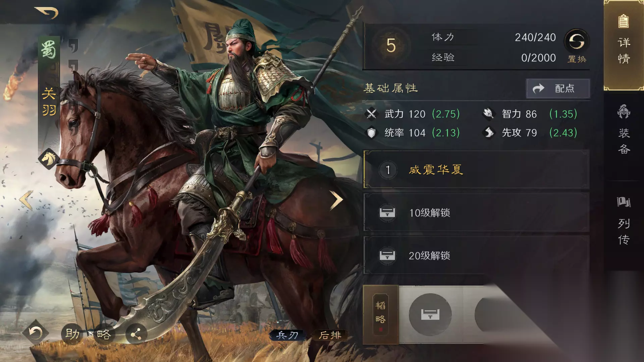The image size is (644, 362).
Task: Tap the locked 20级解锁 skill slot
Action: pyautogui.click(x=476, y=255)
